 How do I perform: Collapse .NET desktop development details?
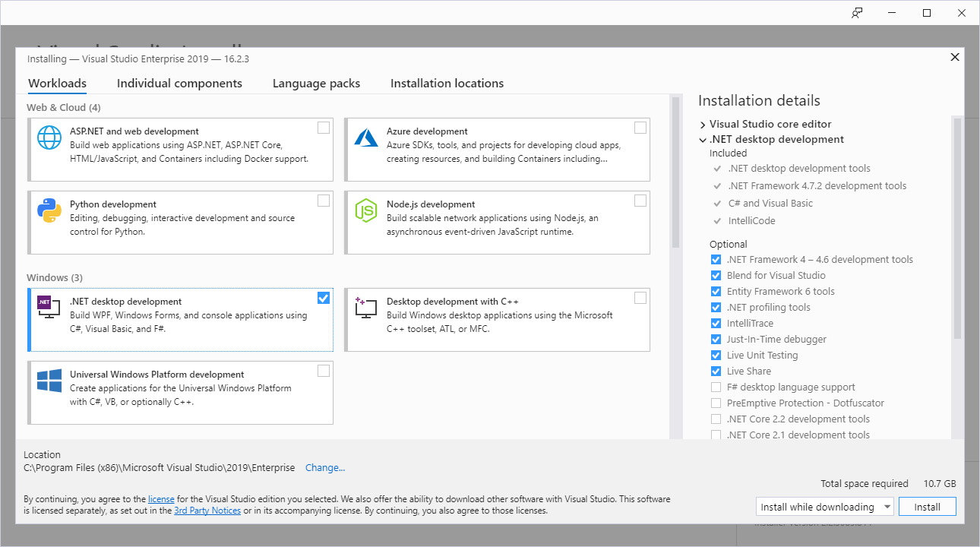point(703,140)
